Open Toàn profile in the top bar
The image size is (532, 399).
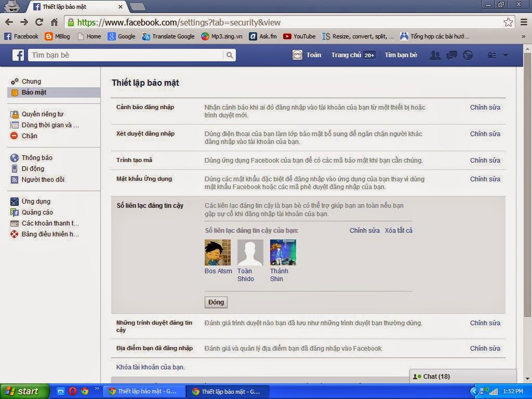coord(307,55)
